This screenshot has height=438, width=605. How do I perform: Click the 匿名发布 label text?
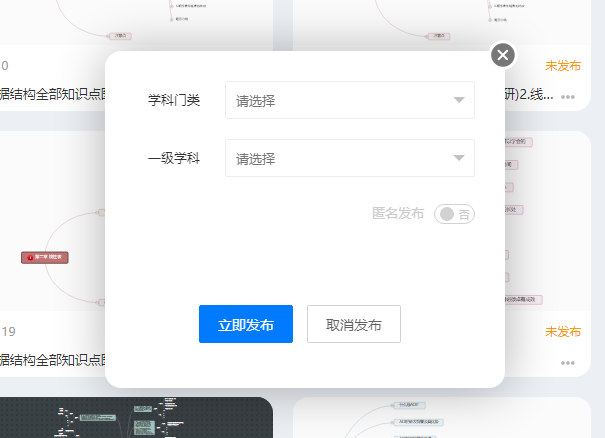(398, 214)
